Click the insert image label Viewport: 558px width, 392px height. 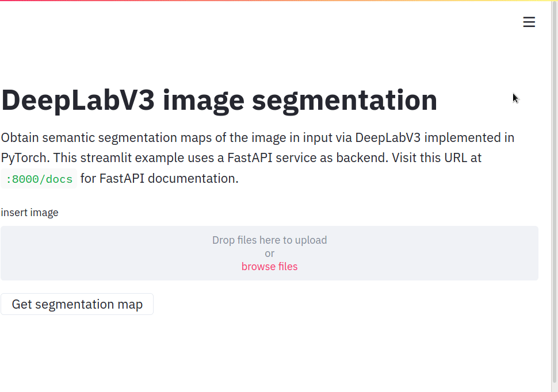29,213
